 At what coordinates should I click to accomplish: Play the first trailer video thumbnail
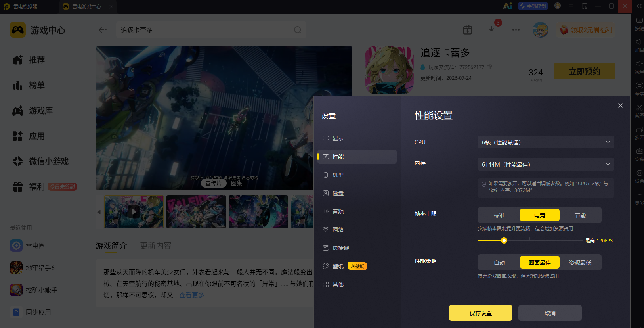pos(134,212)
